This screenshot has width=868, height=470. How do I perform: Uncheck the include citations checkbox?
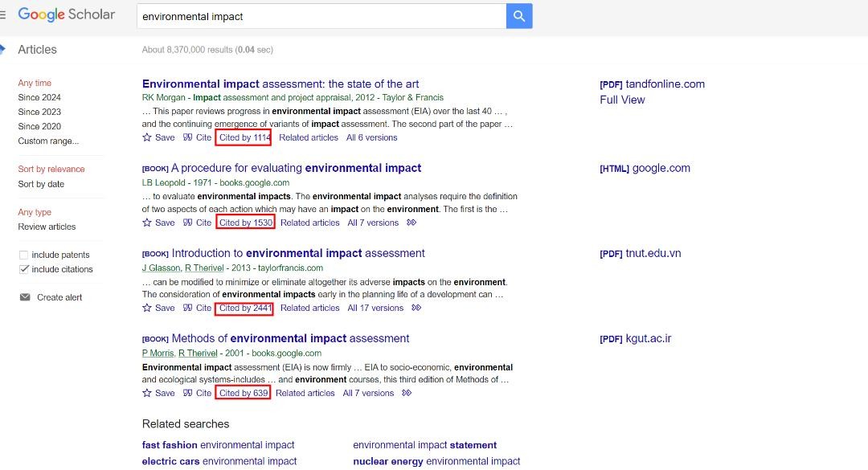tap(23, 269)
